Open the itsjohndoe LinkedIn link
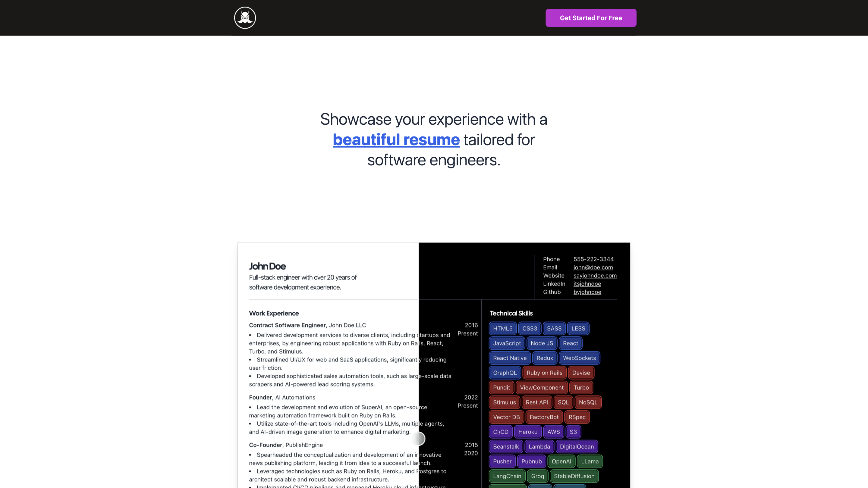 pos(587,284)
